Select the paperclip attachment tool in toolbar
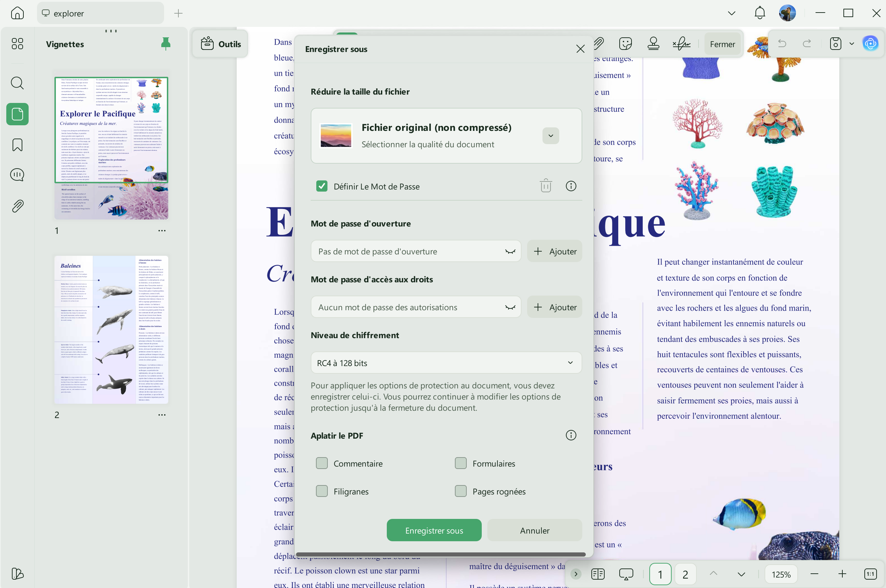 598,44
